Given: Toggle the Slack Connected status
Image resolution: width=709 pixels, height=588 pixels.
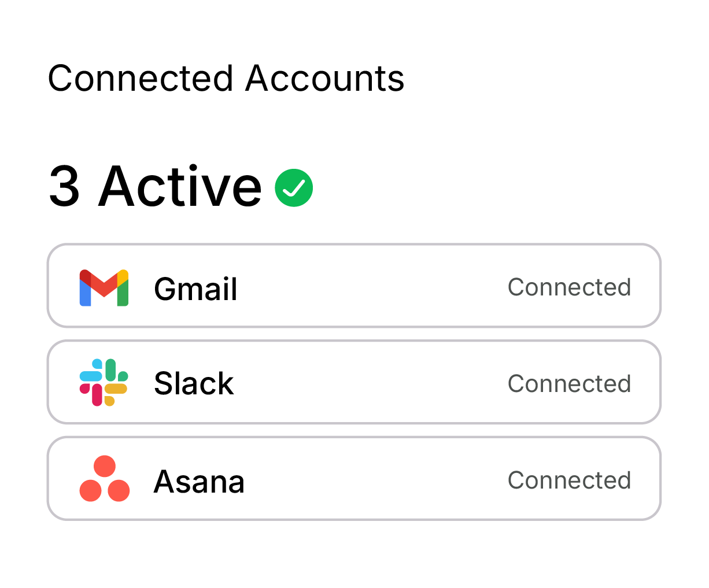Looking at the screenshot, I should (x=569, y=383).
